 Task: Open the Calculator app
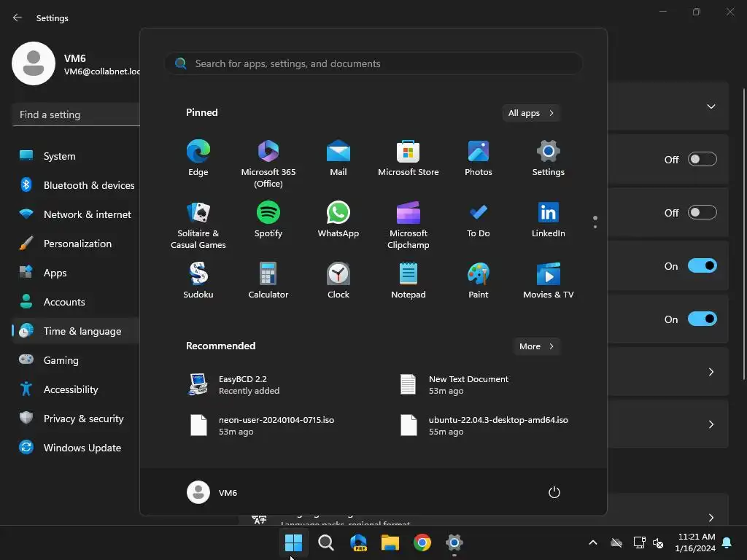pyautogui.click(x=268, y=281)
